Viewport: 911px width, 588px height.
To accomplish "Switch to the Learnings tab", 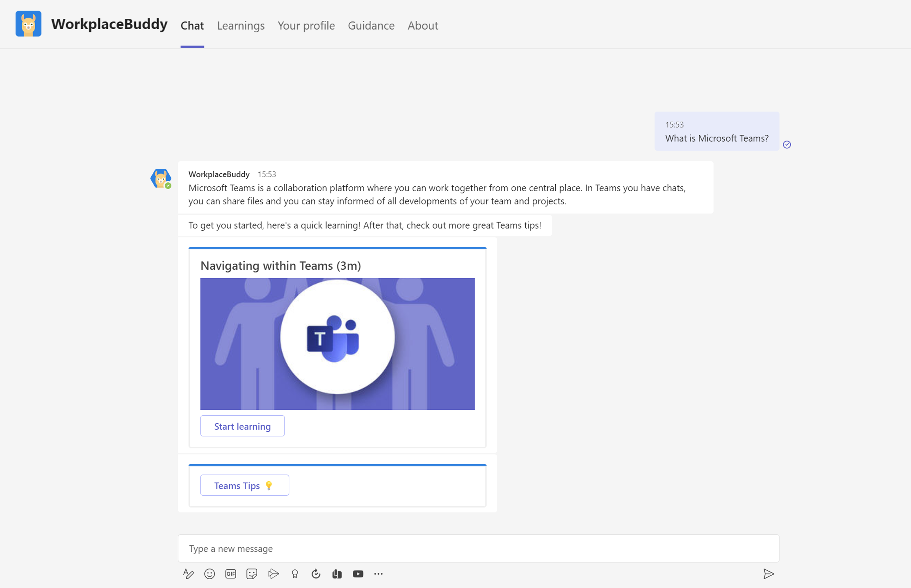I will [x=241, y=25].
